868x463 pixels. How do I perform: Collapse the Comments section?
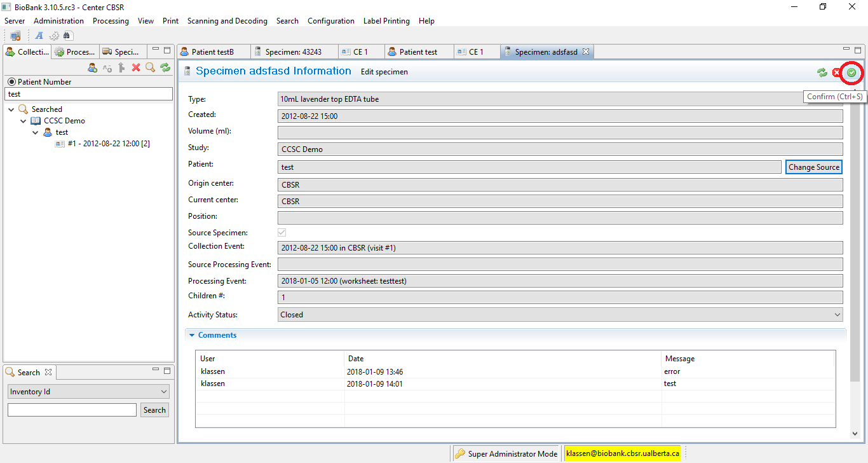click(191, 335)
